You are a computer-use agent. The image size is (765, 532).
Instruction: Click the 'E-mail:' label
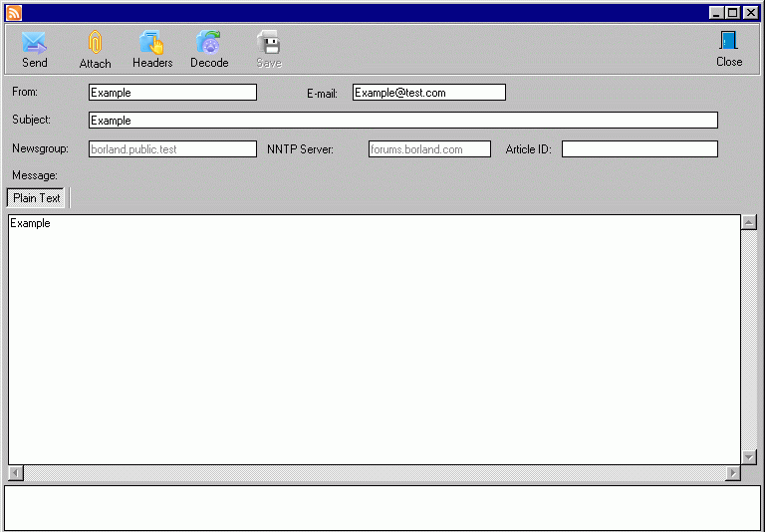pos(322,94)
